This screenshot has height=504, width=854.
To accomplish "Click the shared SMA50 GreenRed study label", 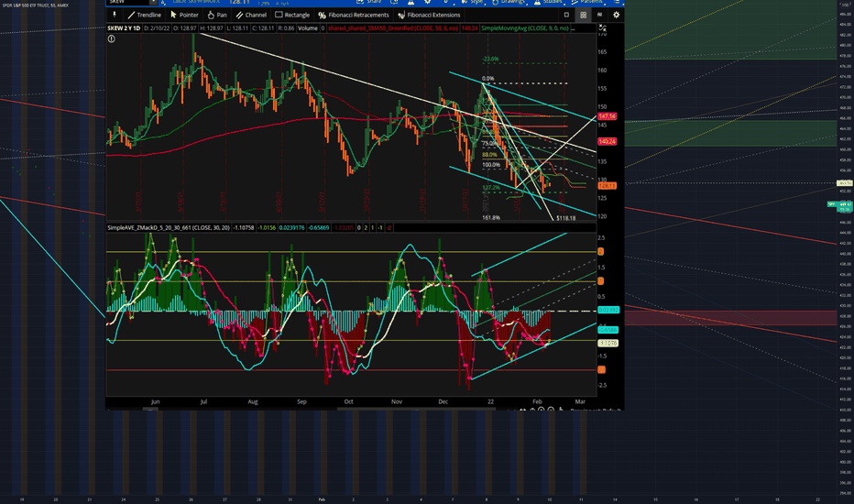I will pyautogui.click(x=393, y=27).
